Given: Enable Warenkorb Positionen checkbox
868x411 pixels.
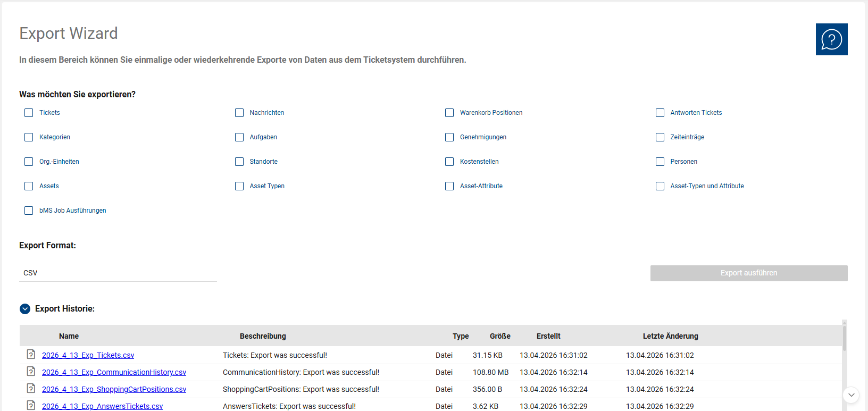Looking at the screenshot, I should (x=449, y=113).
